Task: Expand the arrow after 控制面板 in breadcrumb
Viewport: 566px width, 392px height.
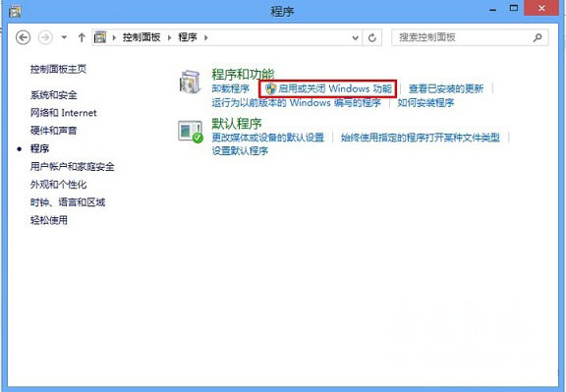Action: coord(169,37)
